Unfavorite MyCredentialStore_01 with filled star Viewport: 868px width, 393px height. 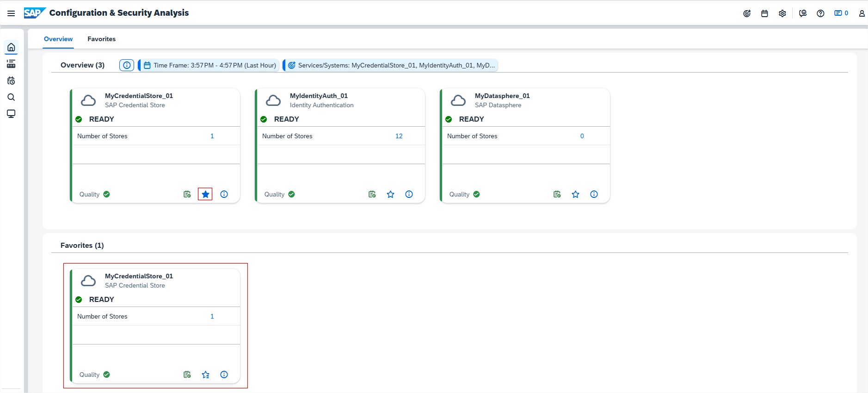[205, 194]
